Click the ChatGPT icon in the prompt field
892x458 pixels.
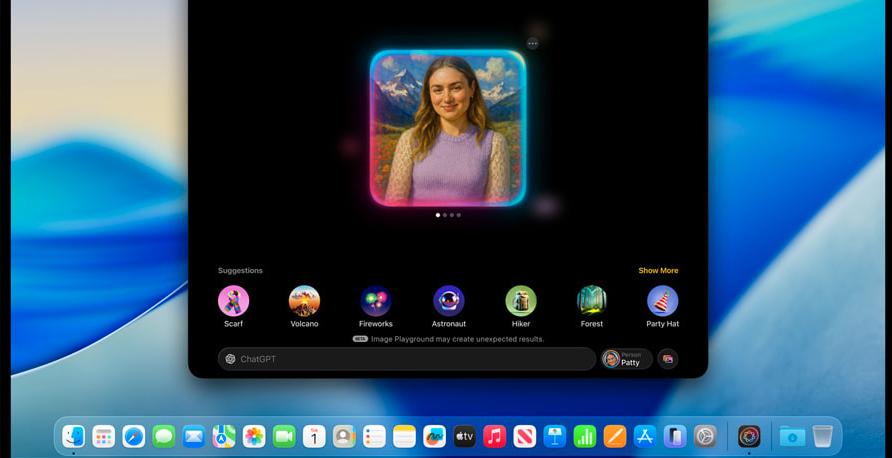coord(231,359)
